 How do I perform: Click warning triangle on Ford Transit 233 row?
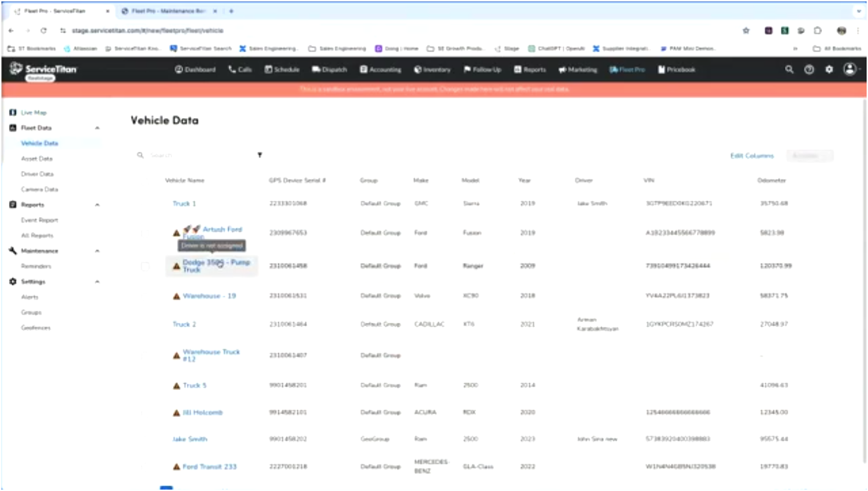point(176,467)
